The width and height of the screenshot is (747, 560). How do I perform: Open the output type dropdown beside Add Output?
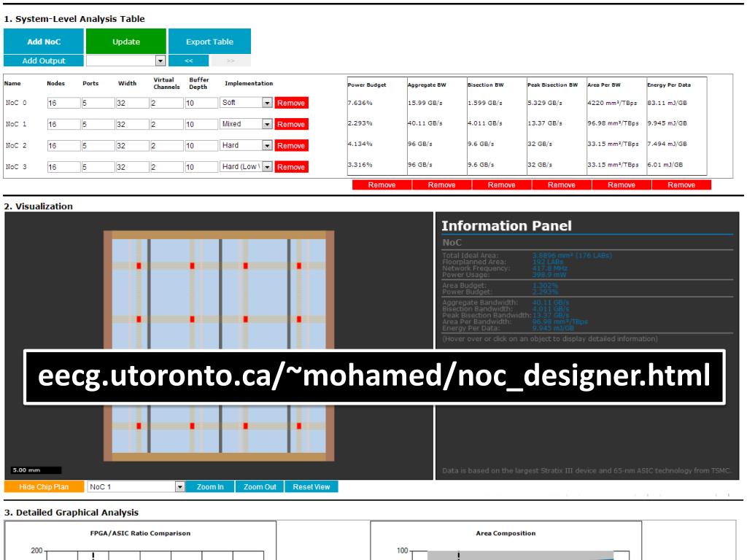(125, 61)
